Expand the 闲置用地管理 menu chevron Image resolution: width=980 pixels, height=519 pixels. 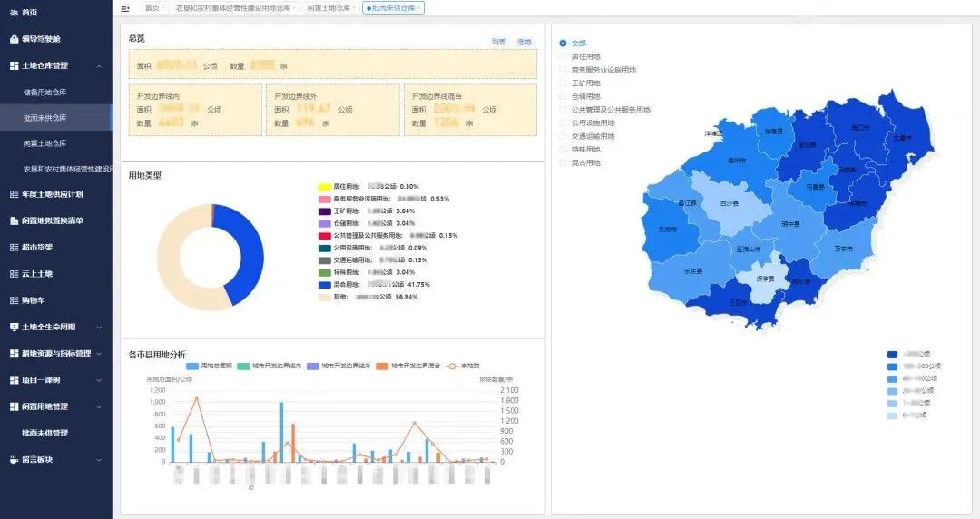tap(99, 406)
